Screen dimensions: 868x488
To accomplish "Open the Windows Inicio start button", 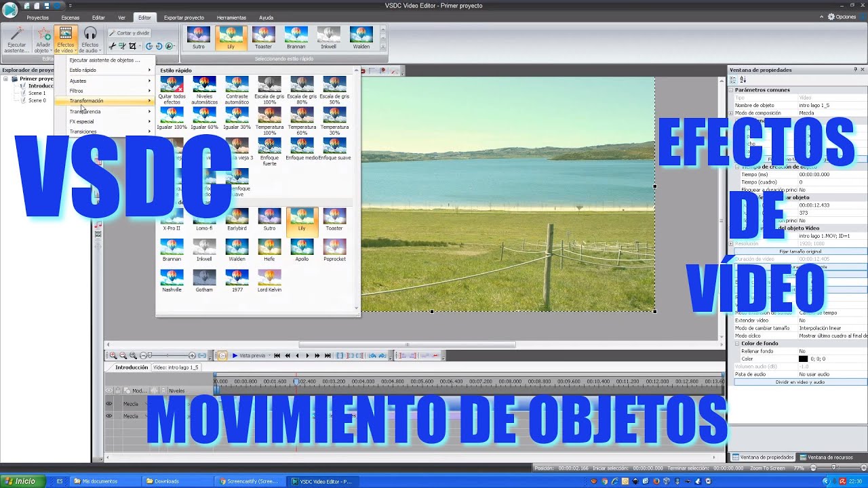I will (x=22, y=481).
